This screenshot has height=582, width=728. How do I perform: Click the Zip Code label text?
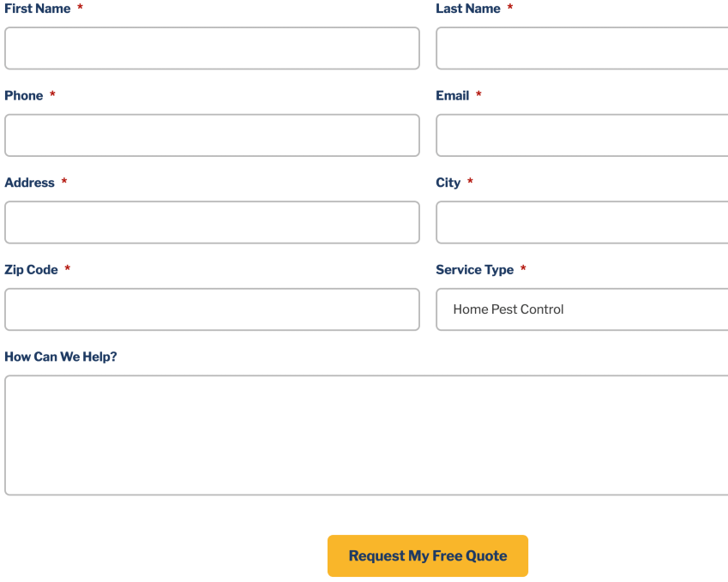[x=31, y=270]
